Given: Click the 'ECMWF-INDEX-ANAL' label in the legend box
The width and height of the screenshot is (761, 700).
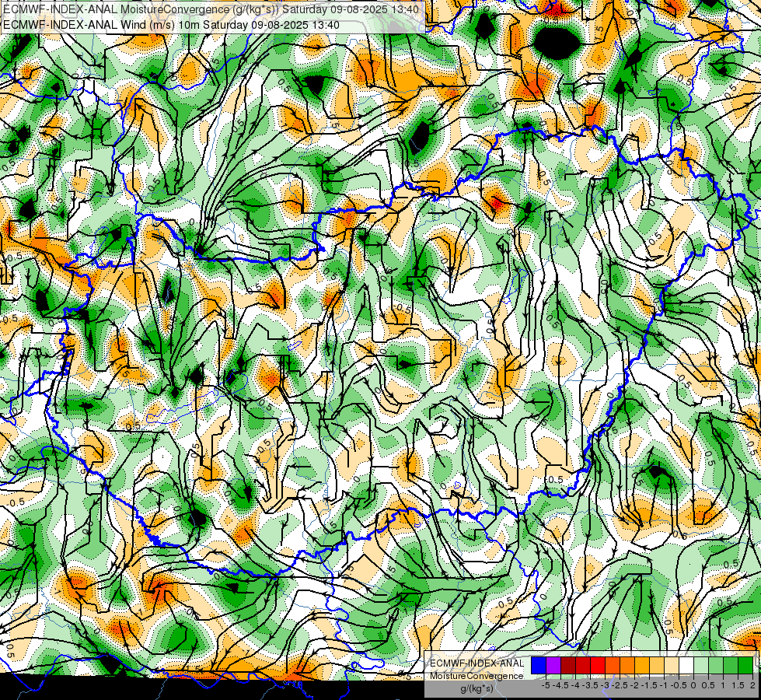Looking at the screenshot, I should coord(476,663).
